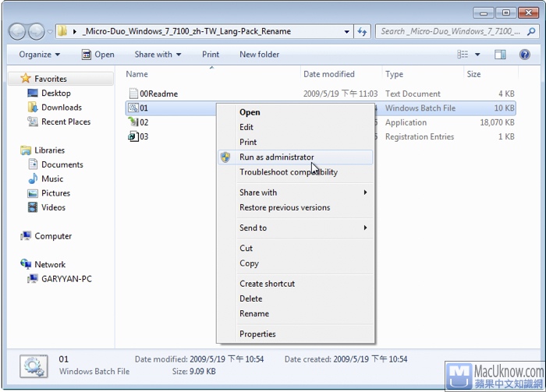The height and width of the screenshot is (392, 546).
Task: Click the magnifier search icon
Action: point(531,32)
